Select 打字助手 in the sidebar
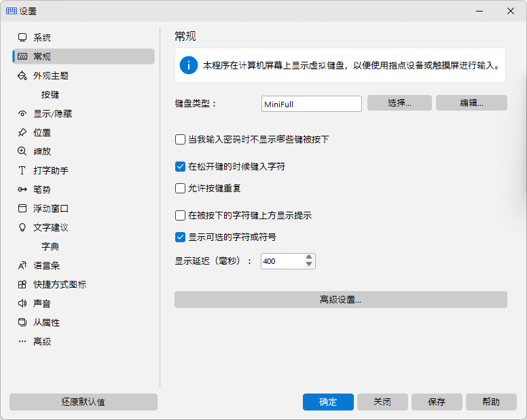Viewport: 527px width, 420px height. (84, 170)
